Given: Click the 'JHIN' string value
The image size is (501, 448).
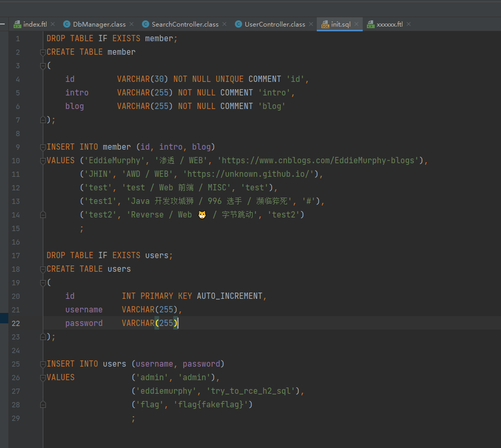Looking at the screenshot, I should [98, 174].
